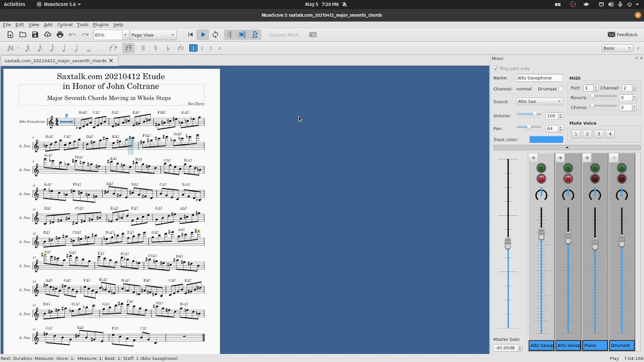This screenshot has height=362, width=644.
Task: Solo the Piano channel
Action: point(595,168)
